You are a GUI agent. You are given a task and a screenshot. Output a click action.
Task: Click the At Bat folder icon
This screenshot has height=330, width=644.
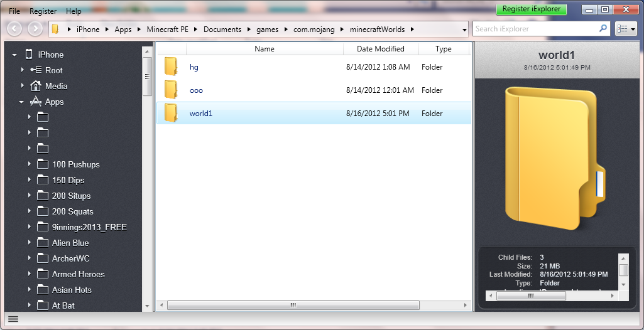point(43,306)
